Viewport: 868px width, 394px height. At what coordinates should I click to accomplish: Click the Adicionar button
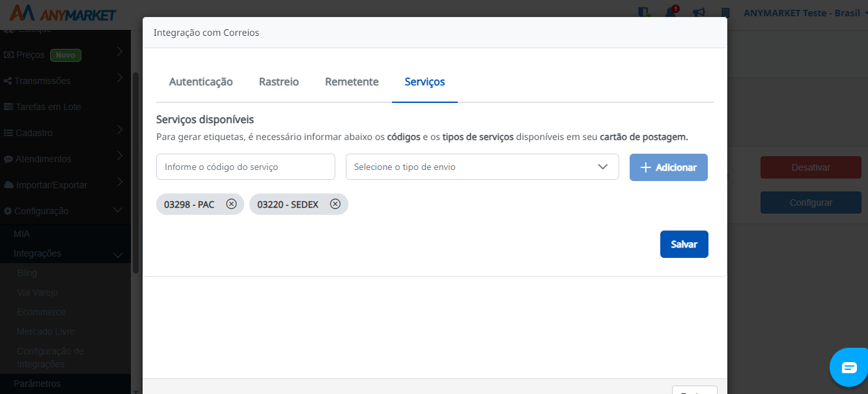668,167
